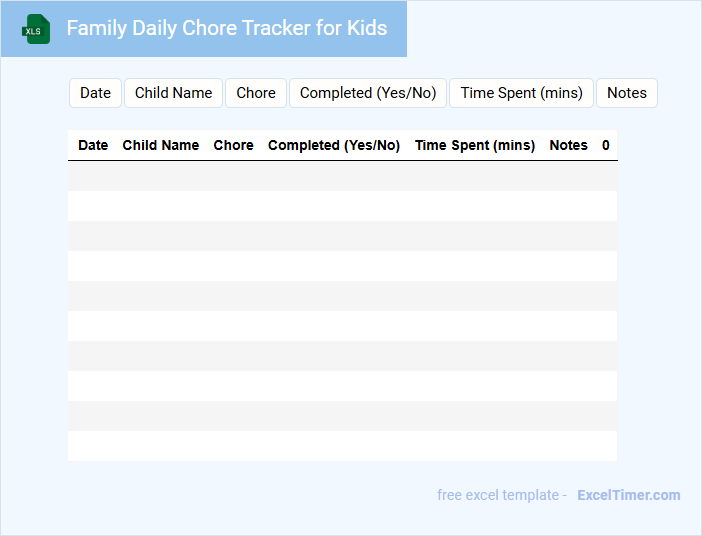
Task: Click the first empty table row
Action: click(x=342, y=176)
